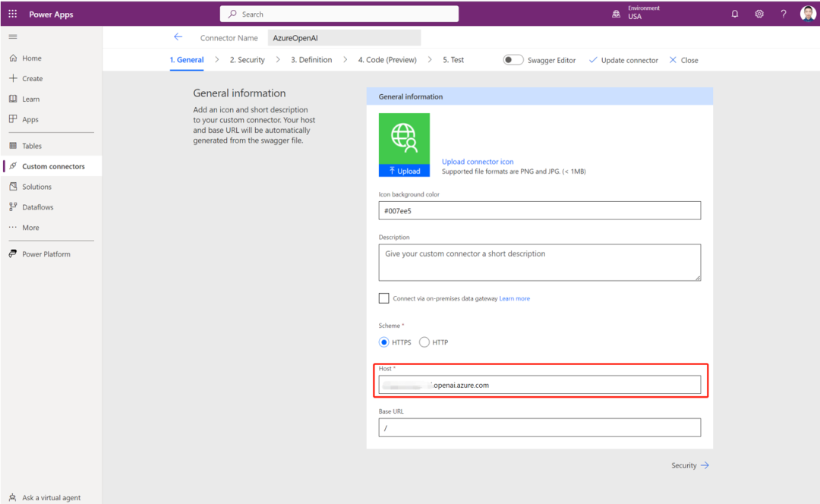Open settings gear icon
This screenshot has width=820, height=504.
(758, 14)
